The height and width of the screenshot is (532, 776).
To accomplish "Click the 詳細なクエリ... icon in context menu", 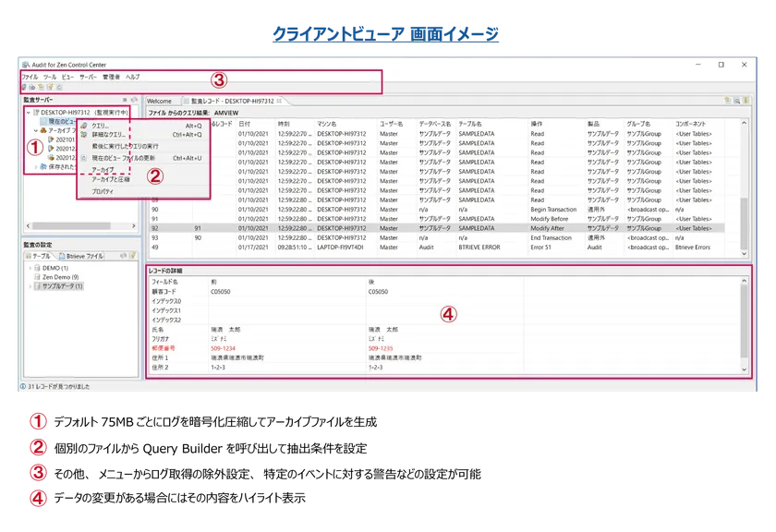I will pos(84,135).
